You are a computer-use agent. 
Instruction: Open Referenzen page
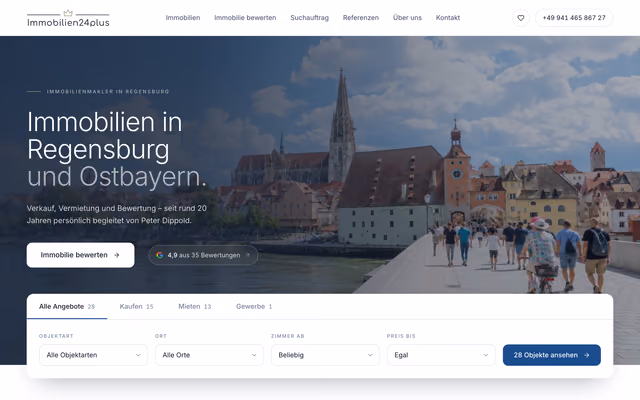(x=361, y=18)
